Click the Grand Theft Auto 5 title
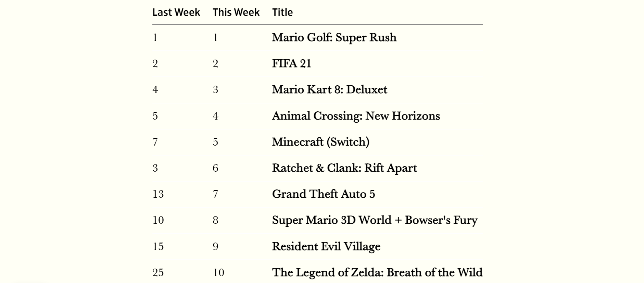This screenshot has height=283, width=644. click(324, 194)
